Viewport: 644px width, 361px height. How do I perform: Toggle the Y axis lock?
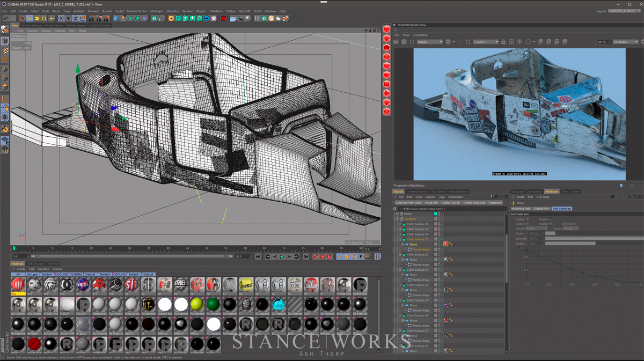pos(69,18)
